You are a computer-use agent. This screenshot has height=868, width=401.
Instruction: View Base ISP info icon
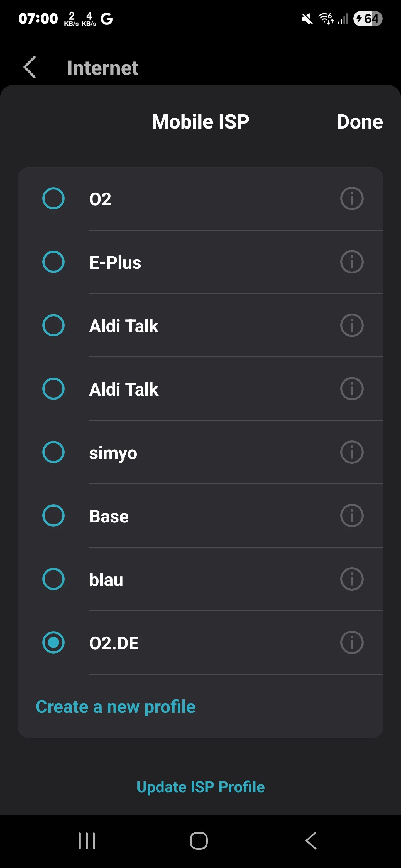pyautogui.click(x=351, y=516)
